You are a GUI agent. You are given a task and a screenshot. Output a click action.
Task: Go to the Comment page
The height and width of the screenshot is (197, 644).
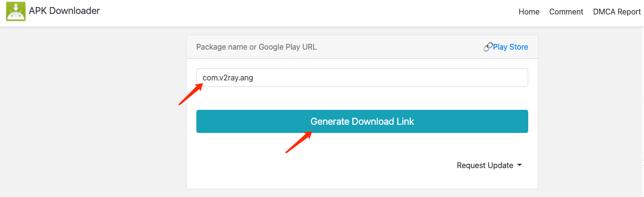566,12
